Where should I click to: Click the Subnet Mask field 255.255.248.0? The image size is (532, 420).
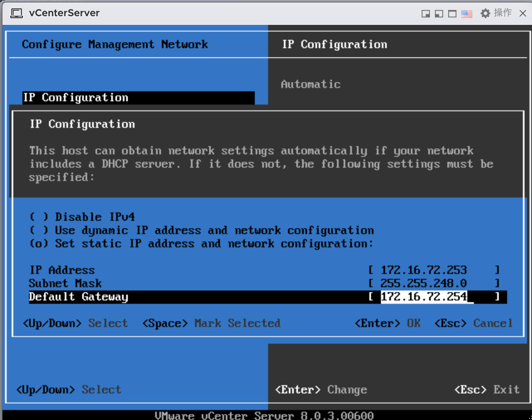click(424, 283)
